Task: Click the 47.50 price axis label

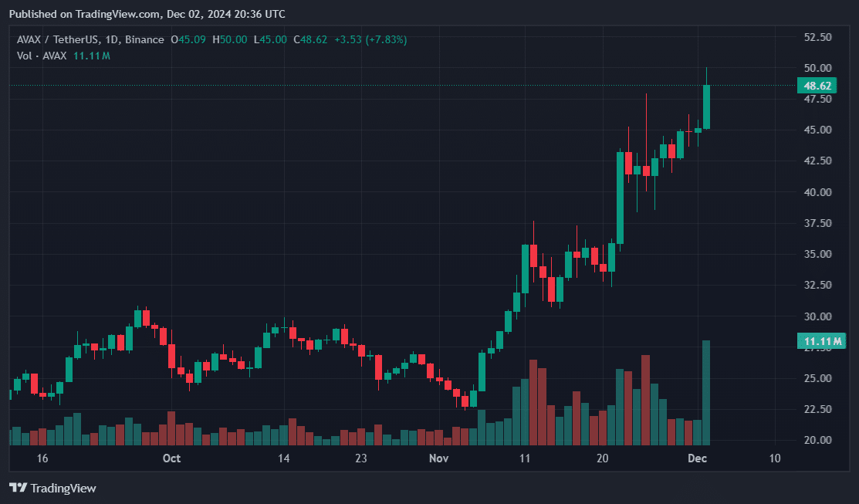Action: (x=817, y=99)
